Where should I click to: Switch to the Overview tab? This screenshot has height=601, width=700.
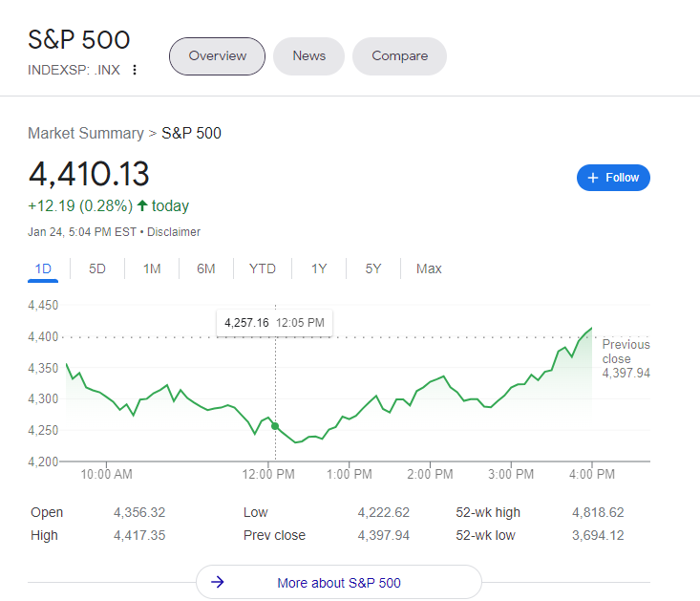coord(217,56)
